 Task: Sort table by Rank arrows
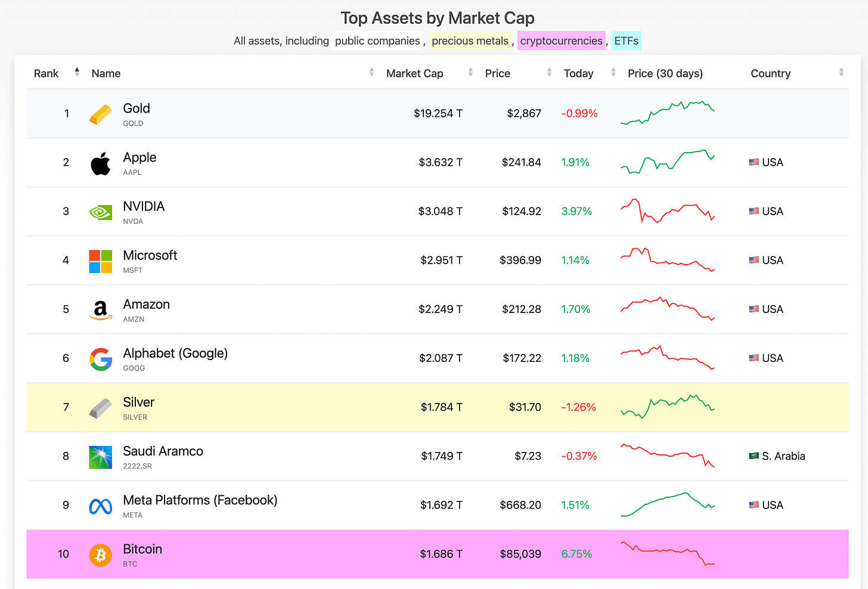77,72
